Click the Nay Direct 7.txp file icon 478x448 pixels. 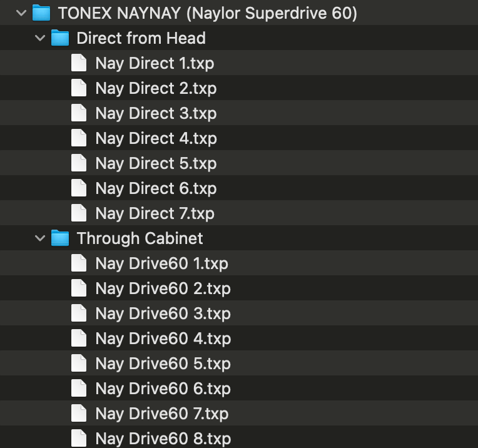[79, 213]
